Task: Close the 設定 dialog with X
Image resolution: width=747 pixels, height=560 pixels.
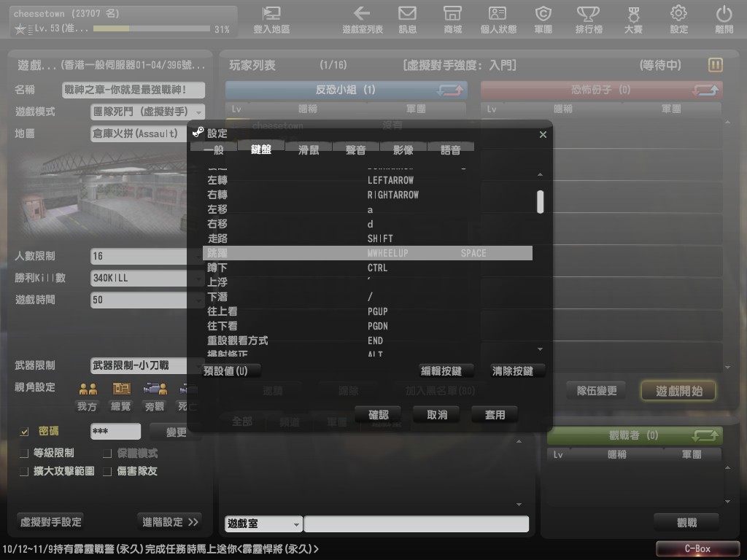Action: 543,134
